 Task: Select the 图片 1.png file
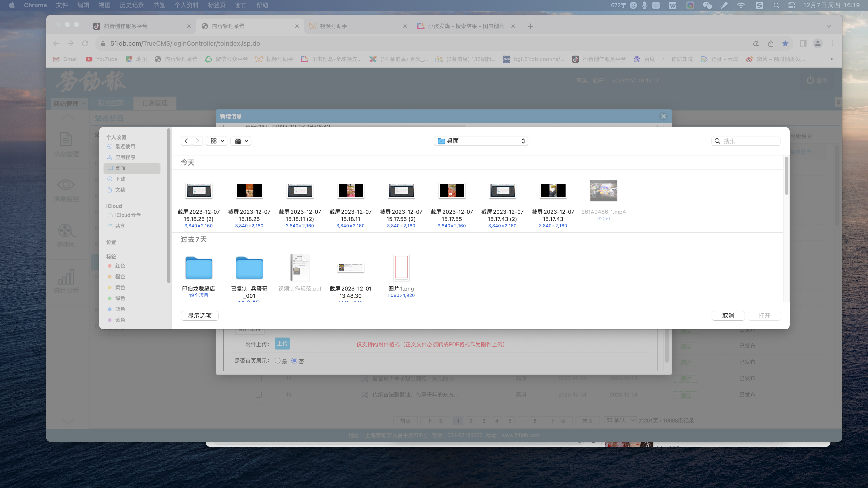tap(401, 267)
